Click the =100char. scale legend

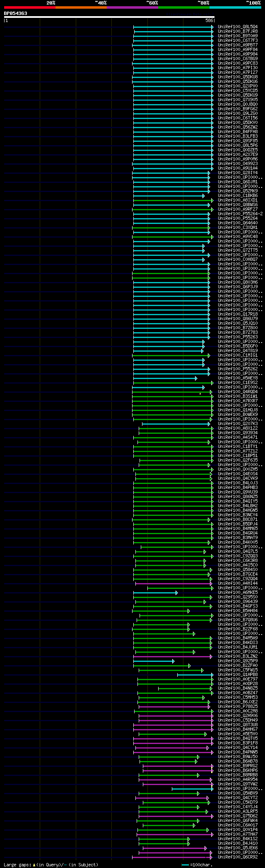[197, 865]
